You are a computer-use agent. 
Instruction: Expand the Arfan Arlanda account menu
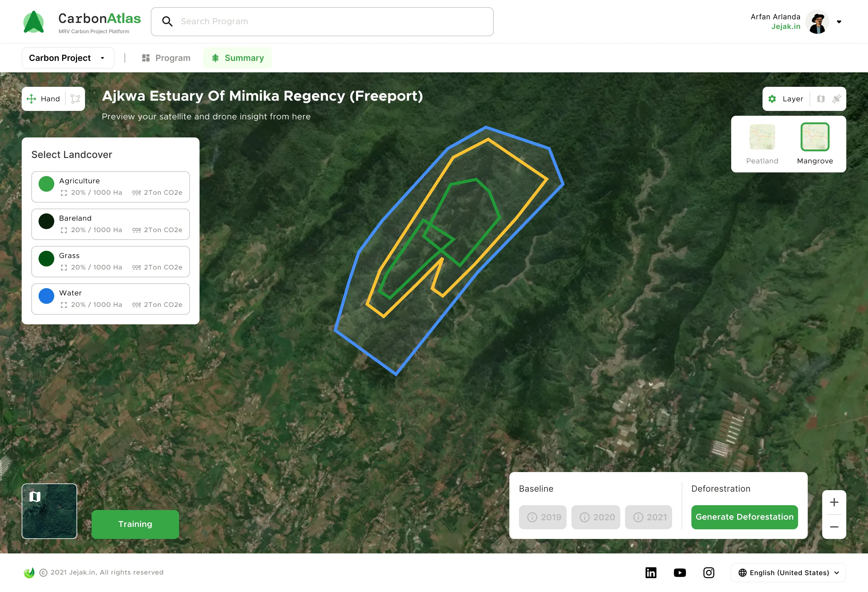click(x=839, y=22)
